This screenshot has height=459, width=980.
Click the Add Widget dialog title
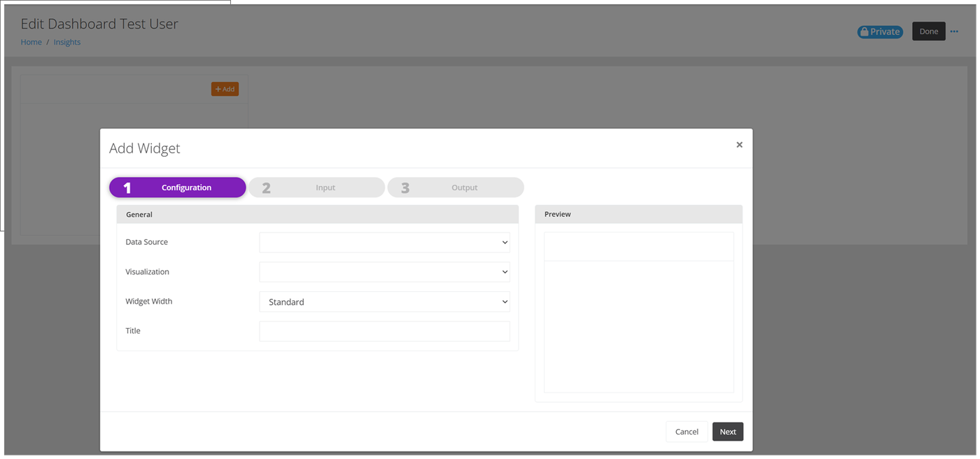point(145,148)
